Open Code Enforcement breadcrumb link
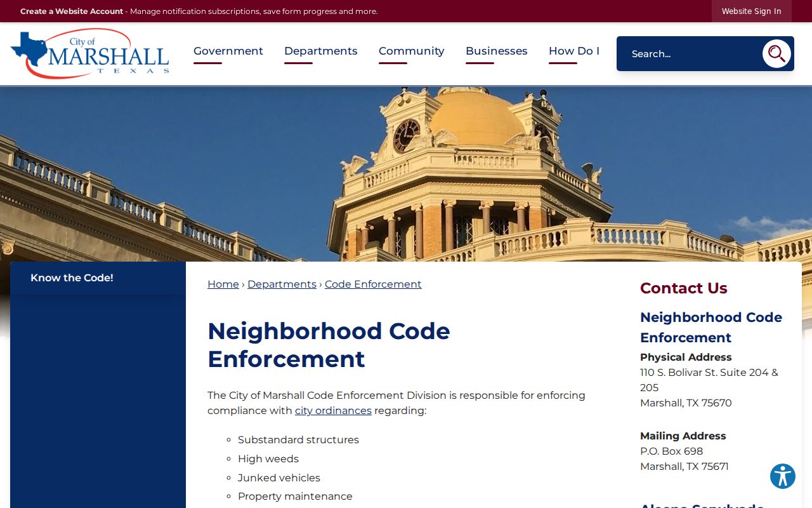Screen dimensions: 812x508 [373, 284]
